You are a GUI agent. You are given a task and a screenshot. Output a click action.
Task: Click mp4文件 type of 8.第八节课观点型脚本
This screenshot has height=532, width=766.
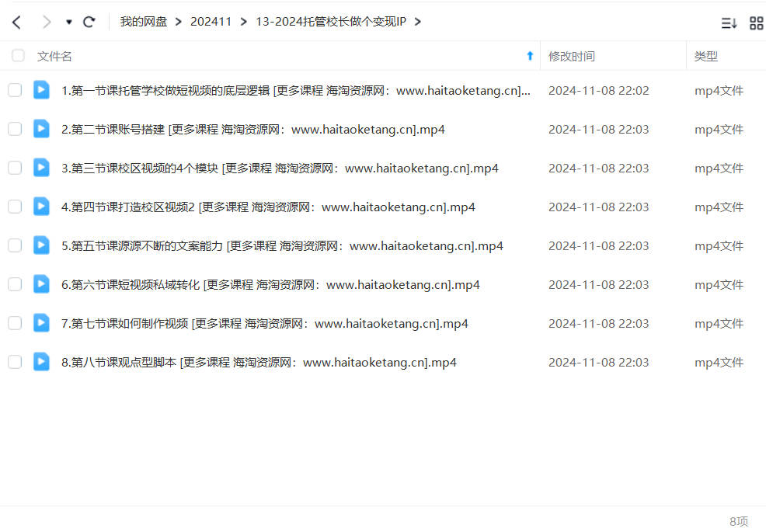coord(719,363)
